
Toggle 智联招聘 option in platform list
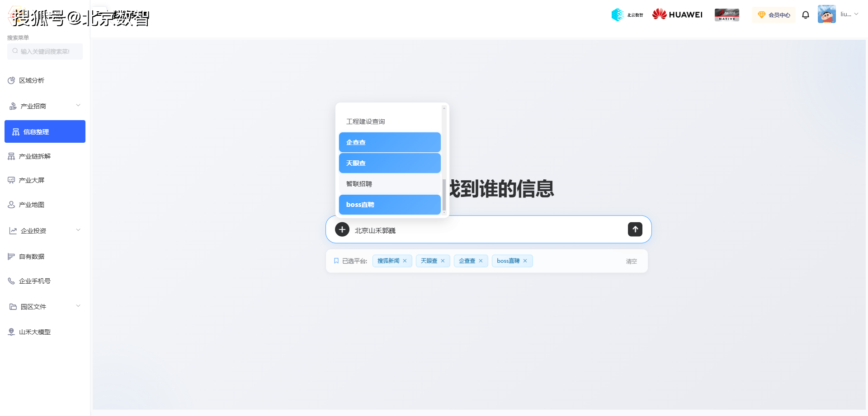click(x=389, y=184)
